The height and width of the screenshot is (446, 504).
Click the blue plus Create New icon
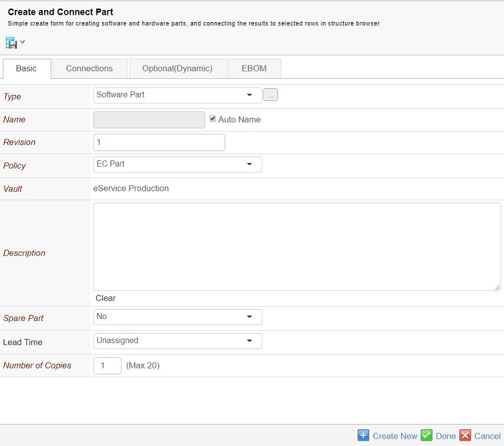[363, 435]
